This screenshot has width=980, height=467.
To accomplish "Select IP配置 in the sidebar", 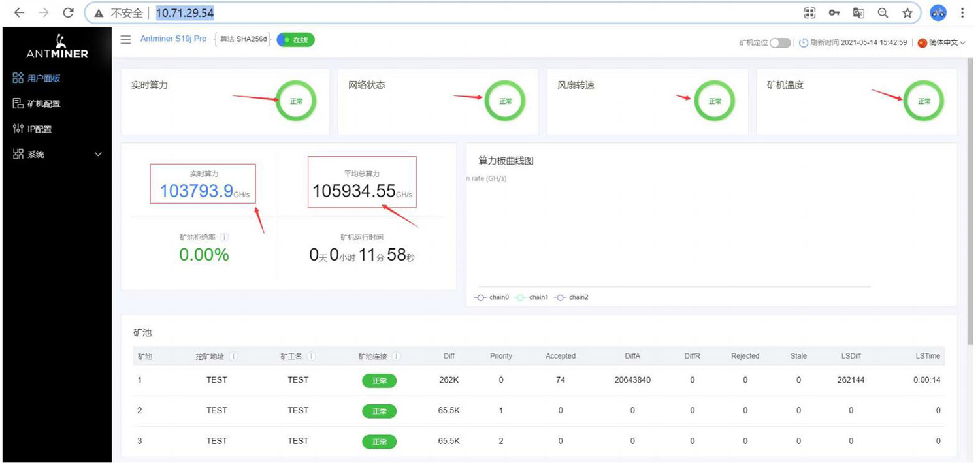I will point(33,129).
